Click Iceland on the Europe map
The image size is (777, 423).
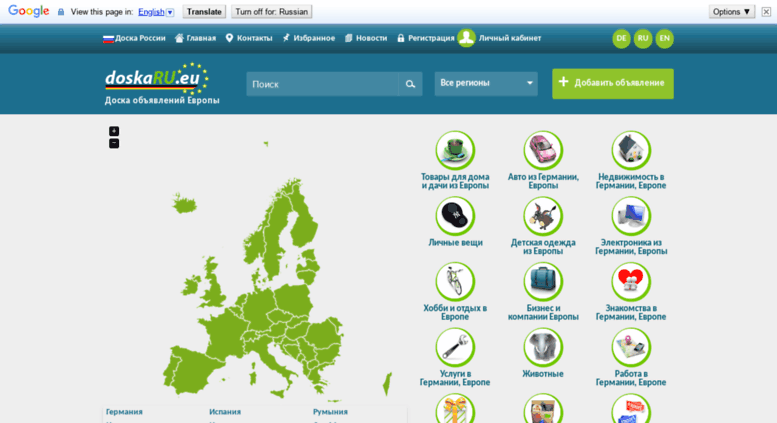pyautogui.click(x=185, y=203)
